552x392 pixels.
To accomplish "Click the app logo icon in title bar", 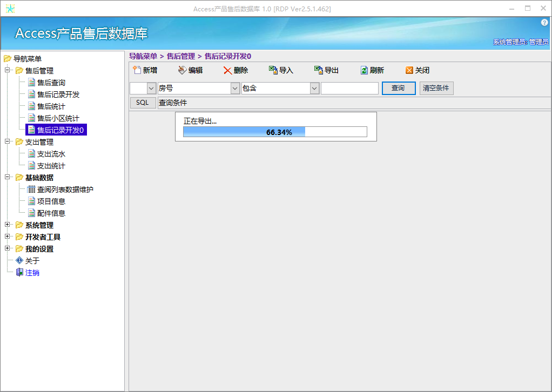I will point(10,9).
